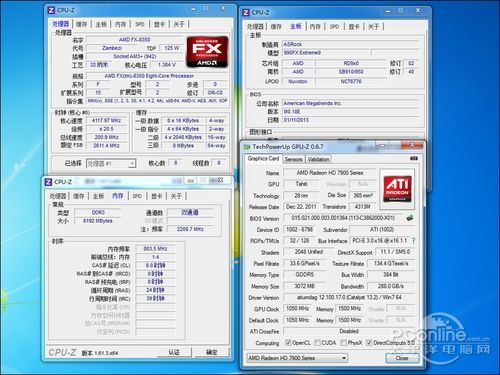Click the DDR3 memory type value

[x=98, y=213]
